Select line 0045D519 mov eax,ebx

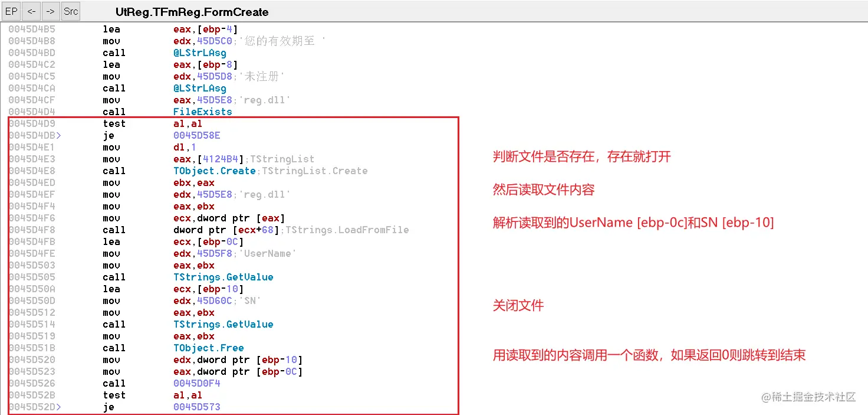point(111,336)
